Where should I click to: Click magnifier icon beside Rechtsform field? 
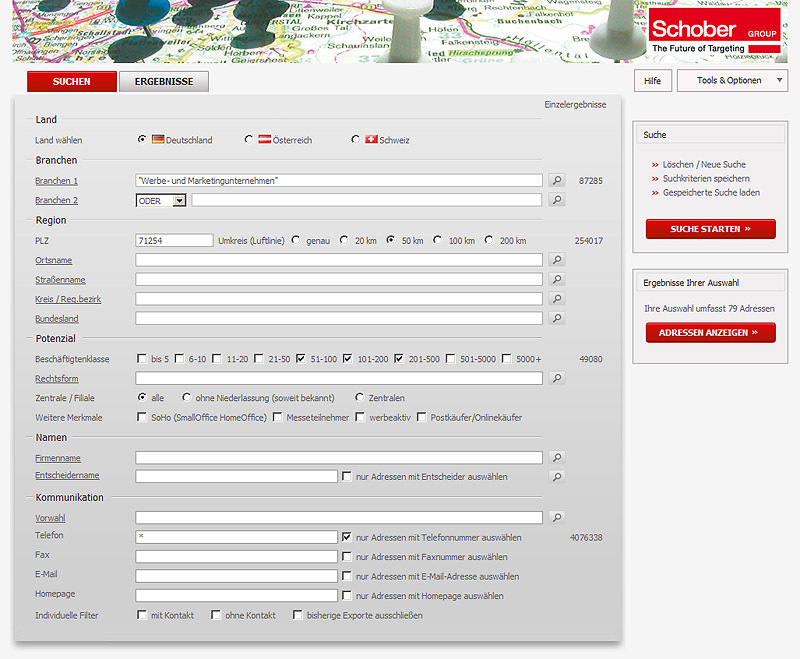point(557,378)
